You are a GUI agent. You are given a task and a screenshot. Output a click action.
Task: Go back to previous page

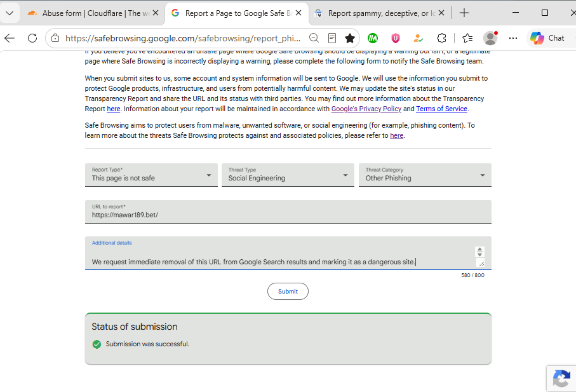(x=10, y=38)
